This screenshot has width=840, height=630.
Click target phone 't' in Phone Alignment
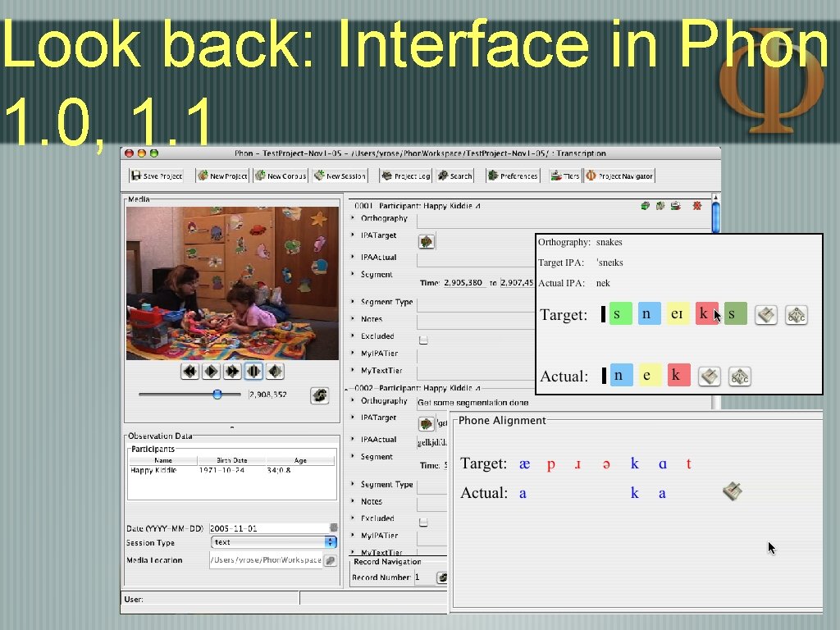point(689,463)
